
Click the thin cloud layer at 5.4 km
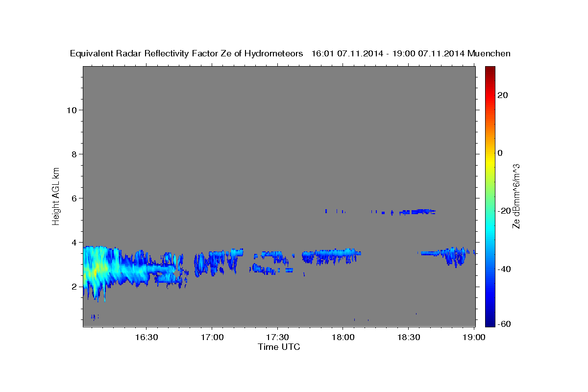[x=417, y=212]
